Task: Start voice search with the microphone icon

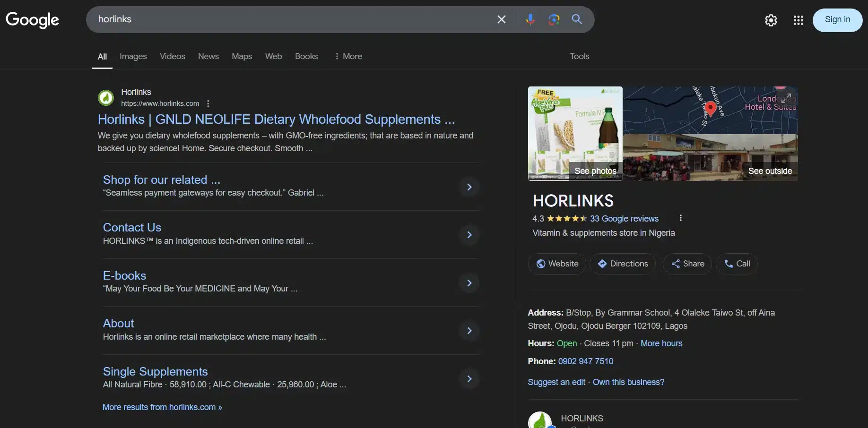Action: tap(530, 19)
